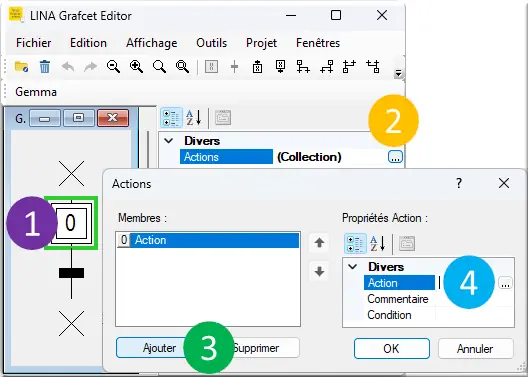Click the add step below icon

(x=280, y=67)
